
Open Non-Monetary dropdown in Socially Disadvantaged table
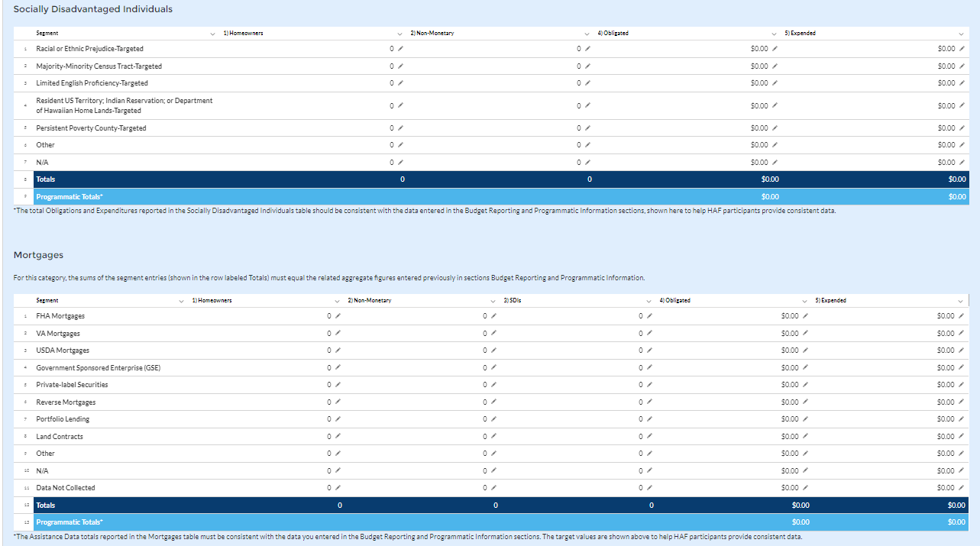[x=587, y=34]
